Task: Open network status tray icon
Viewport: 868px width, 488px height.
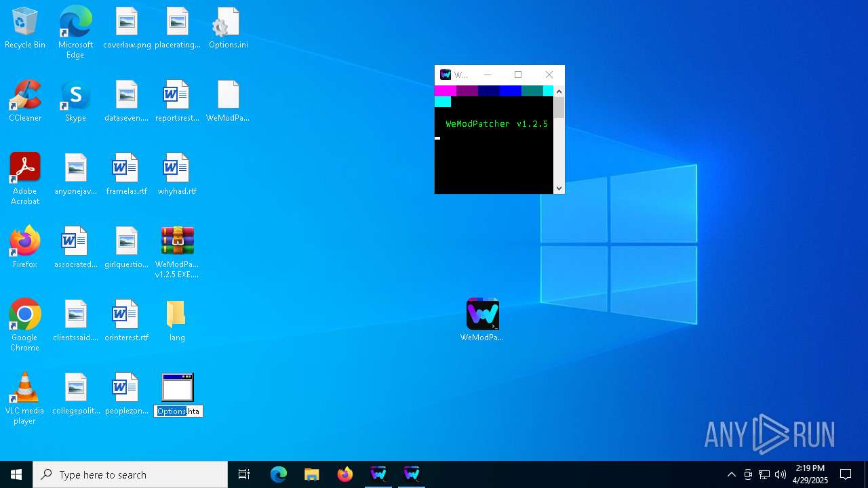Action: (x=764, y=474)
